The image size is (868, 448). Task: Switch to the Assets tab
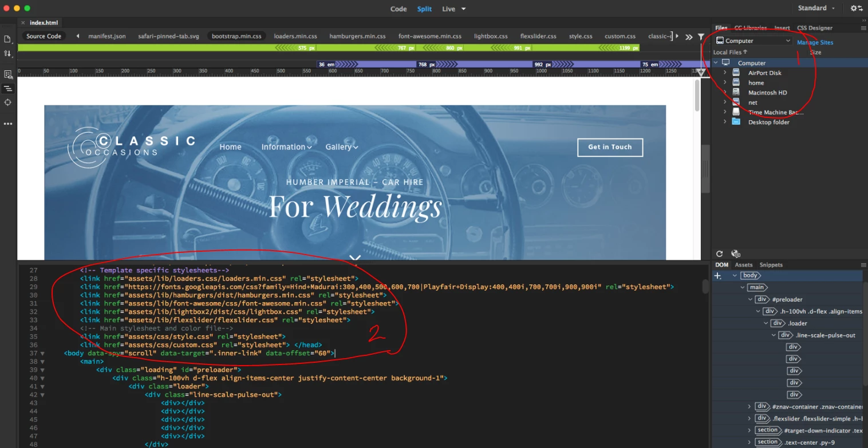click(744, 265)
